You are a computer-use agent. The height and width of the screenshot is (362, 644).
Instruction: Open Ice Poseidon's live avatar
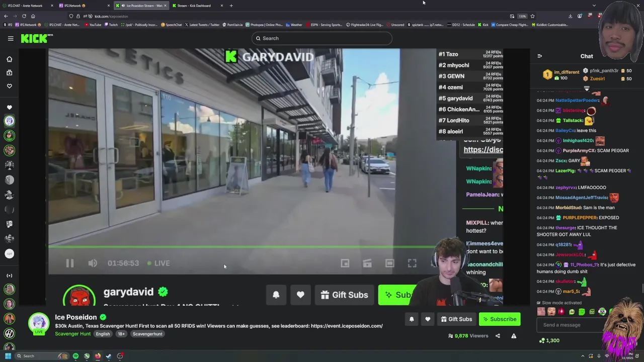click(38, 324)
